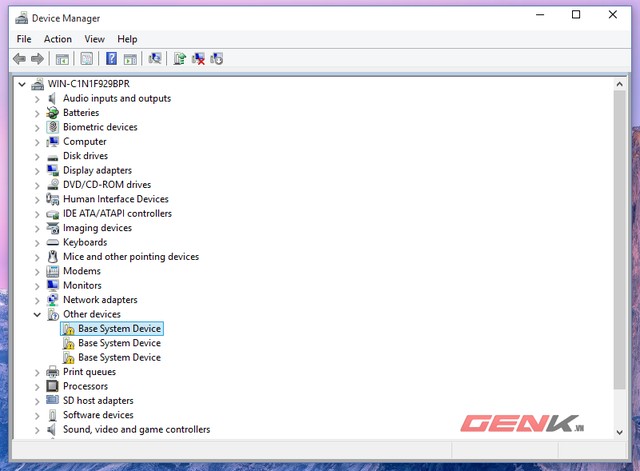Screen dimensions: 640x471
Task: Select the last Base System Device entry
Action: 119,357
